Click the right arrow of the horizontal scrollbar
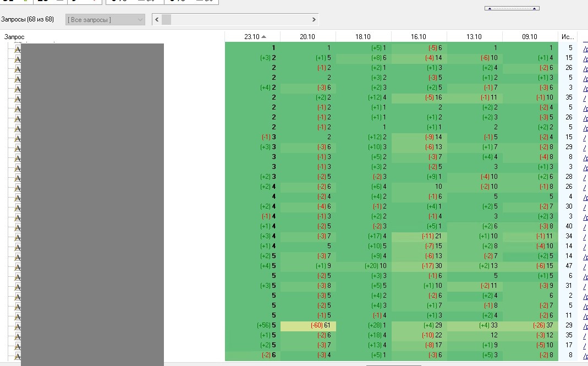Viewport: 588px width, 366px height. click(314, 19)
